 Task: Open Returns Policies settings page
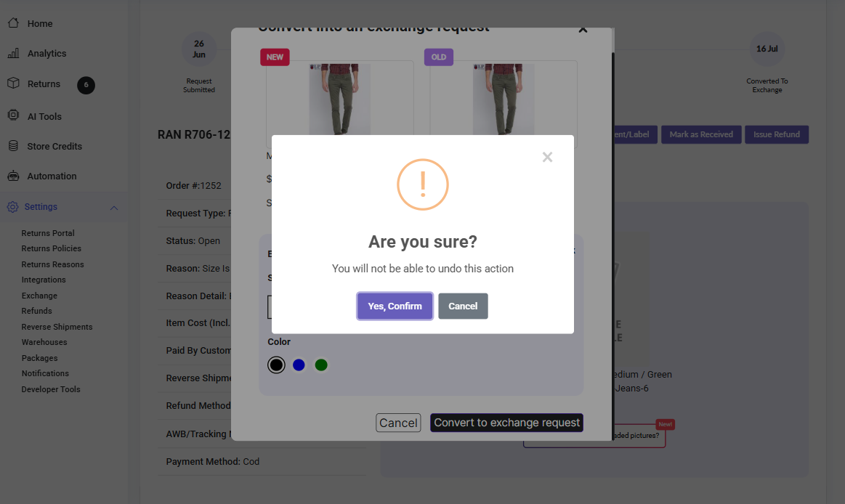pos(52,248)
